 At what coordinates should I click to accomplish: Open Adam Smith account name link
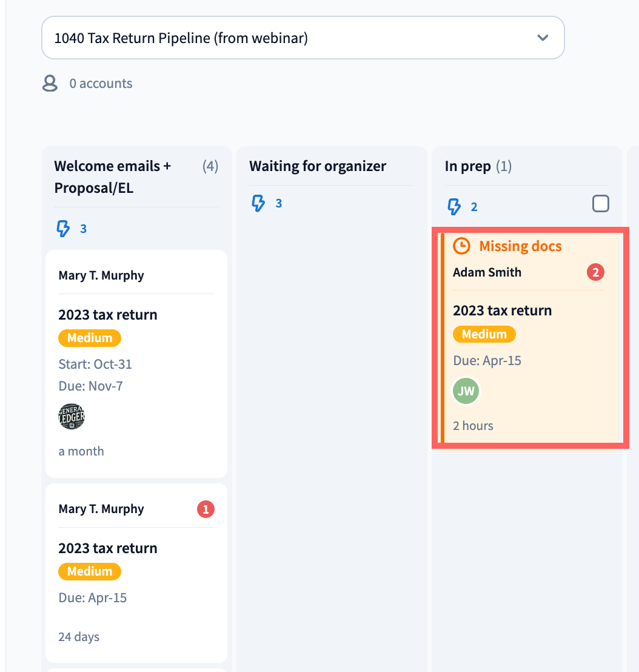coord(487,272)
